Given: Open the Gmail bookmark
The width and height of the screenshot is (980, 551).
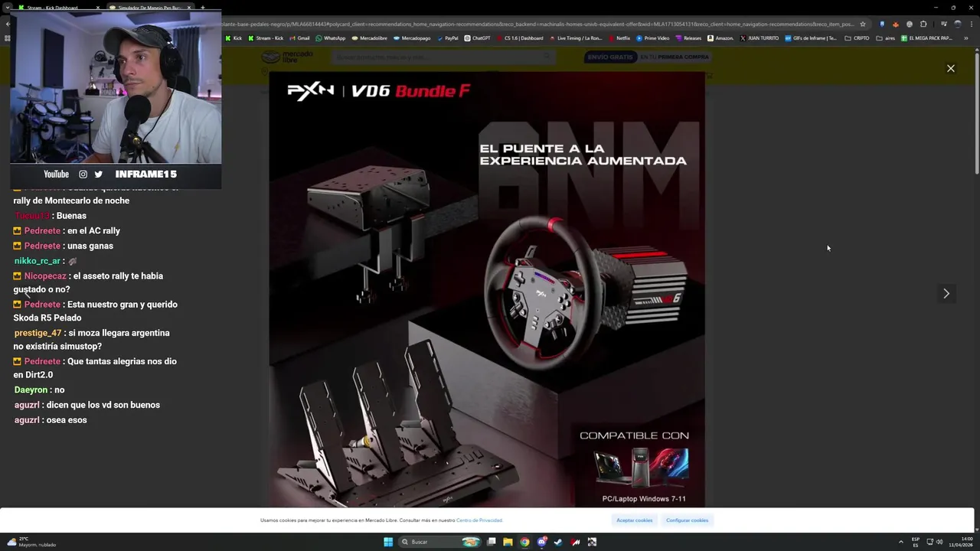Looking at the screenshot, I should [x=299, y=37].
